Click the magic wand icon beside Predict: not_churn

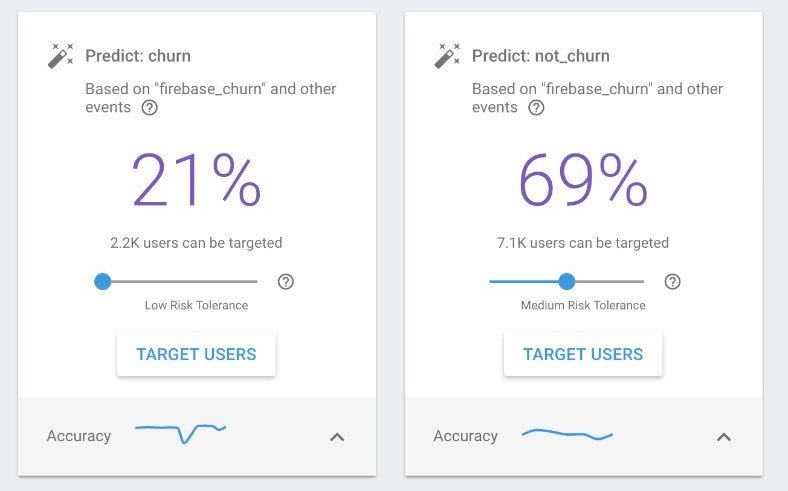coord(447,56)
